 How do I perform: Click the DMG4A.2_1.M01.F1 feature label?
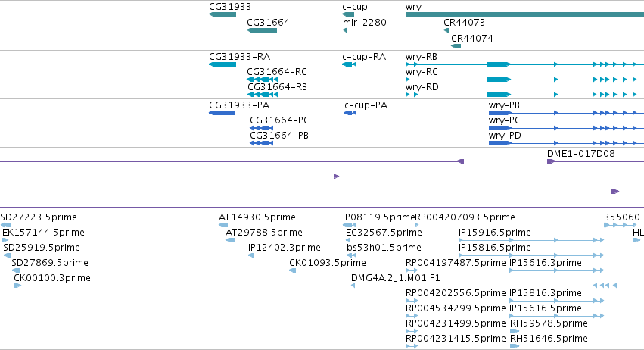coord(396,278)
